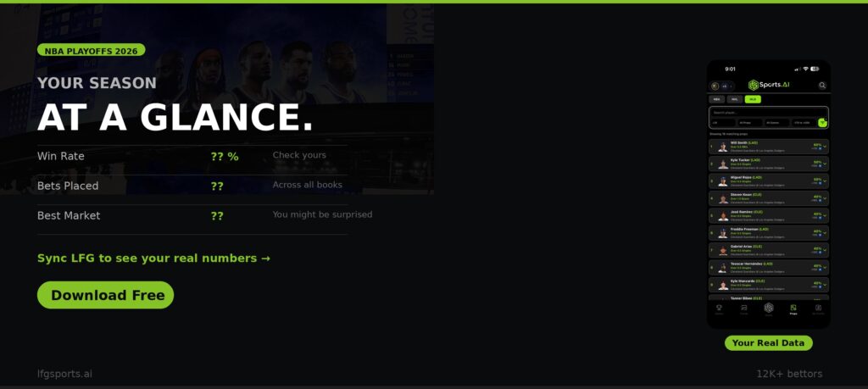Viewport: 868px width, 389px height.
Task: Click Miguel Rojas player photo thumbnail
Action: pyautogui.click(x=723, y=181)
